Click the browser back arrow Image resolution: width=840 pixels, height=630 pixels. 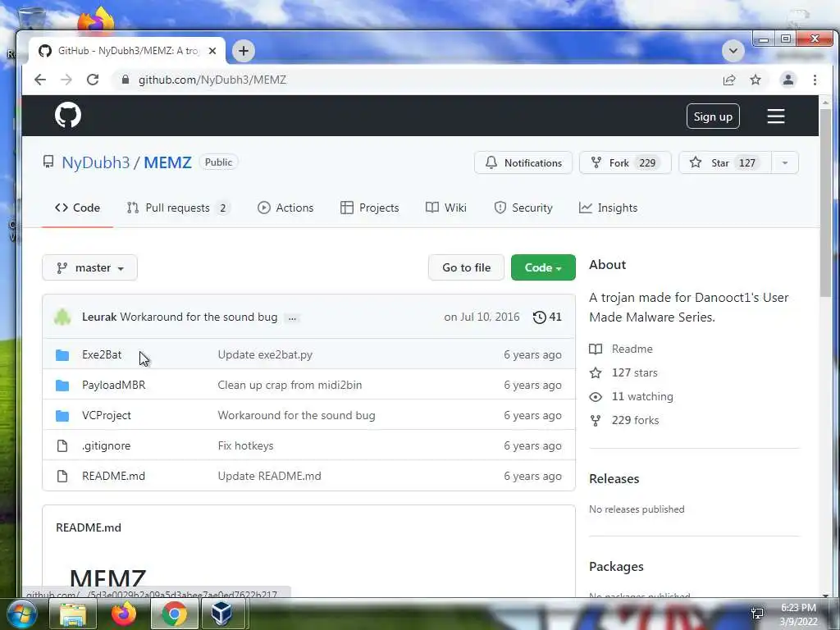(x=40, y=80)
